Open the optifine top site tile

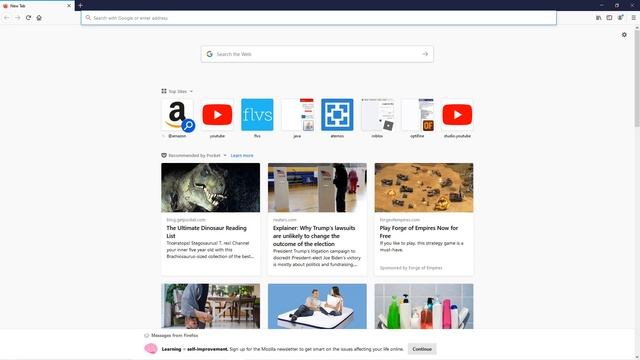417,115
